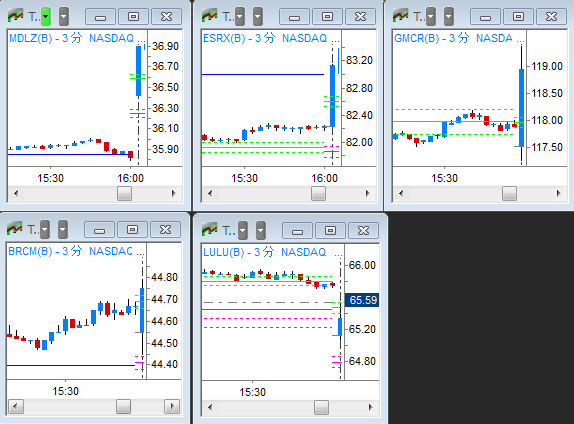Screen dimensions: 574x424
Task: Close the GMCR chart window
Action: (x=552, y=17)
